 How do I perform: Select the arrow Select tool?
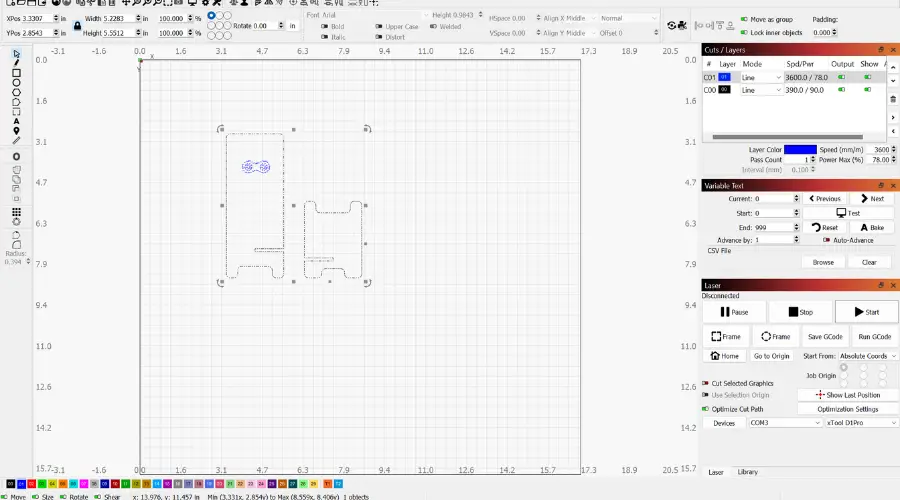(16, 54)
